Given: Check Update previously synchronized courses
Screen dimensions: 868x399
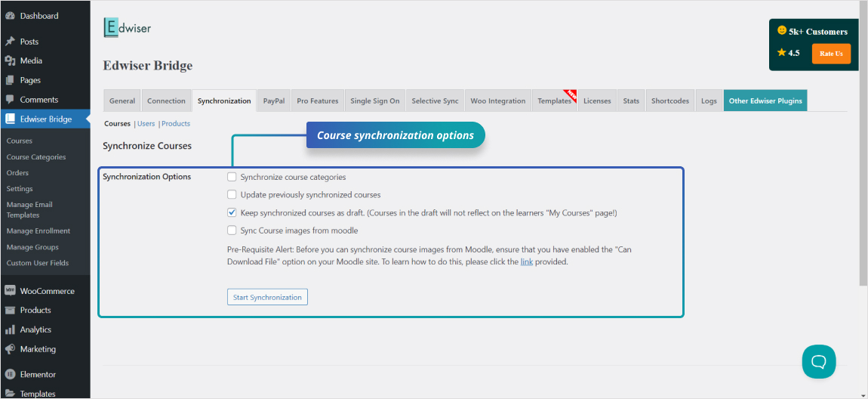Looking at the screenshot, I should click(232, 195).
